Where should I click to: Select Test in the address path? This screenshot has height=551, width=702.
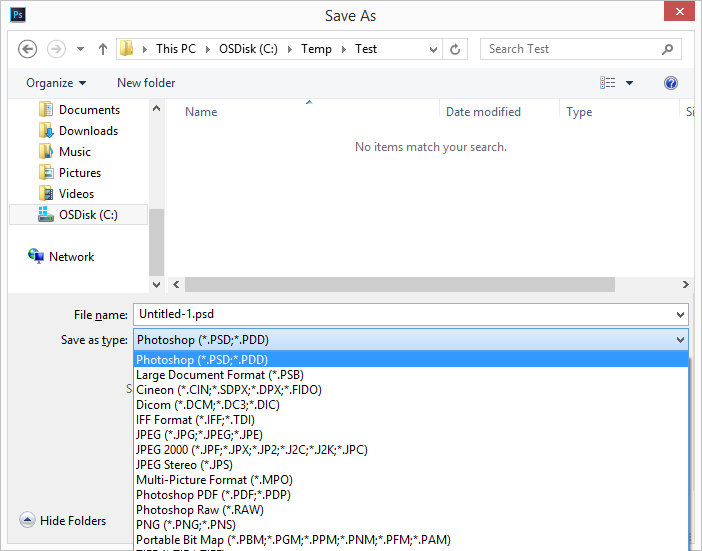(366, 49)
